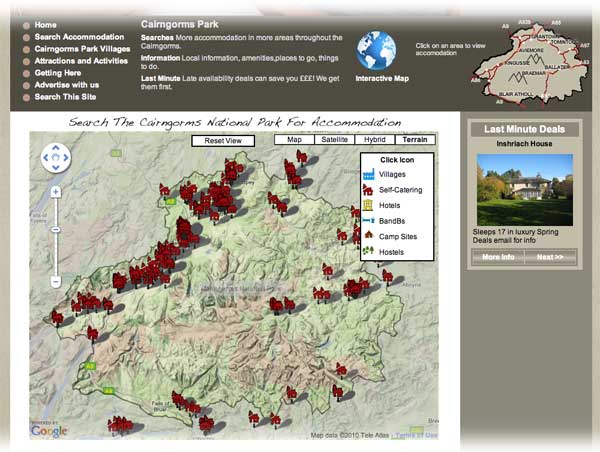Click the BandBs legend label
This screenshot has width=600, height=452.
pos(392,221)
